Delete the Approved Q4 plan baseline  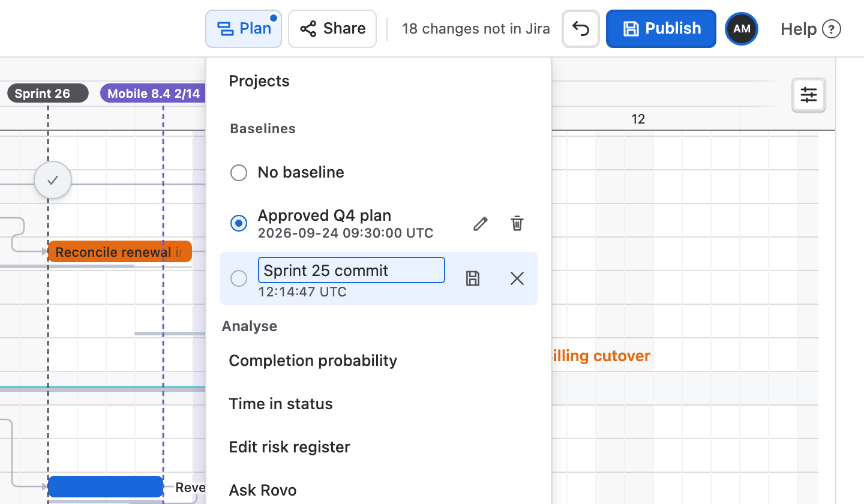pos(517,224)
